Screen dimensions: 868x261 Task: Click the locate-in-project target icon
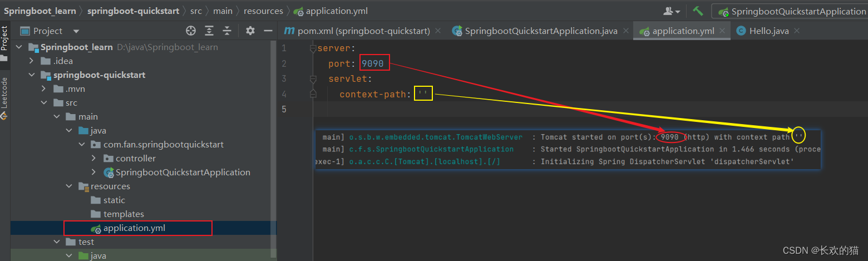point(191,31)
